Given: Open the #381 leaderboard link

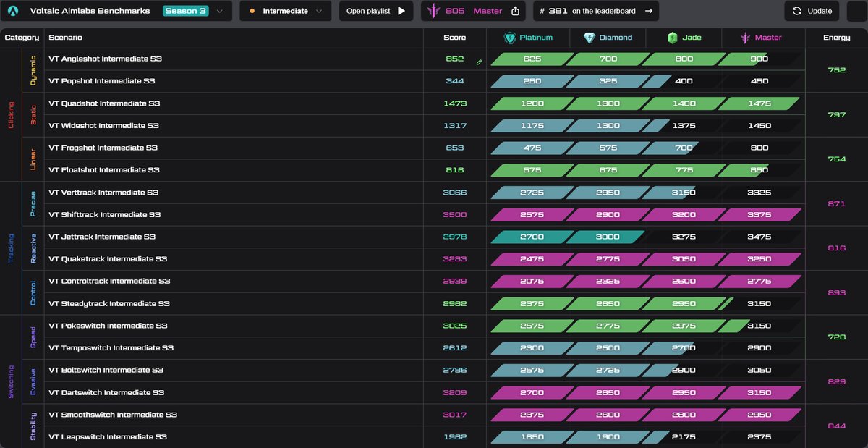Looking at the screenshot, I should (x=595, y=11).
